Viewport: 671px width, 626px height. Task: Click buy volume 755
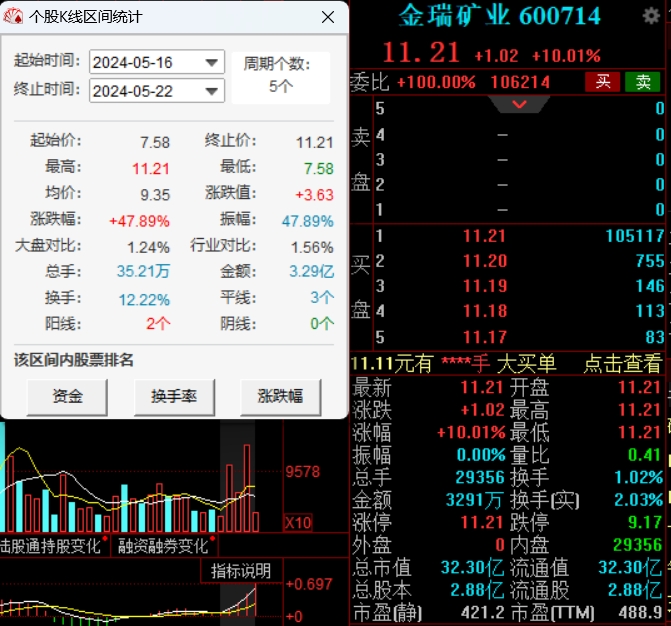650,261
